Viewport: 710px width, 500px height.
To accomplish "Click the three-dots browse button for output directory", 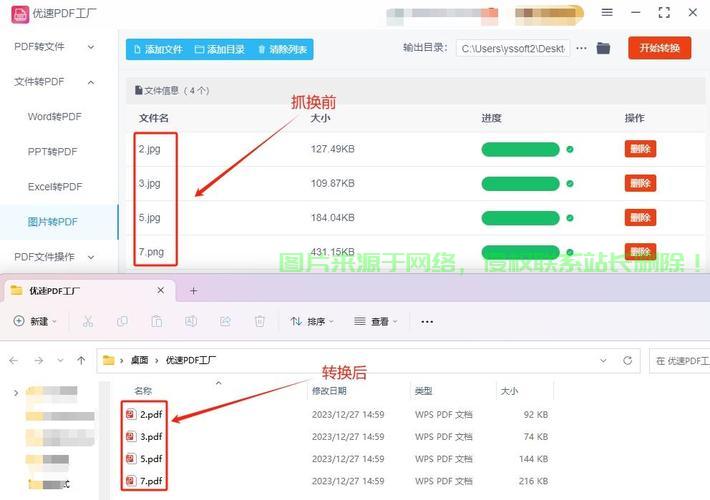I will [581, 48].
